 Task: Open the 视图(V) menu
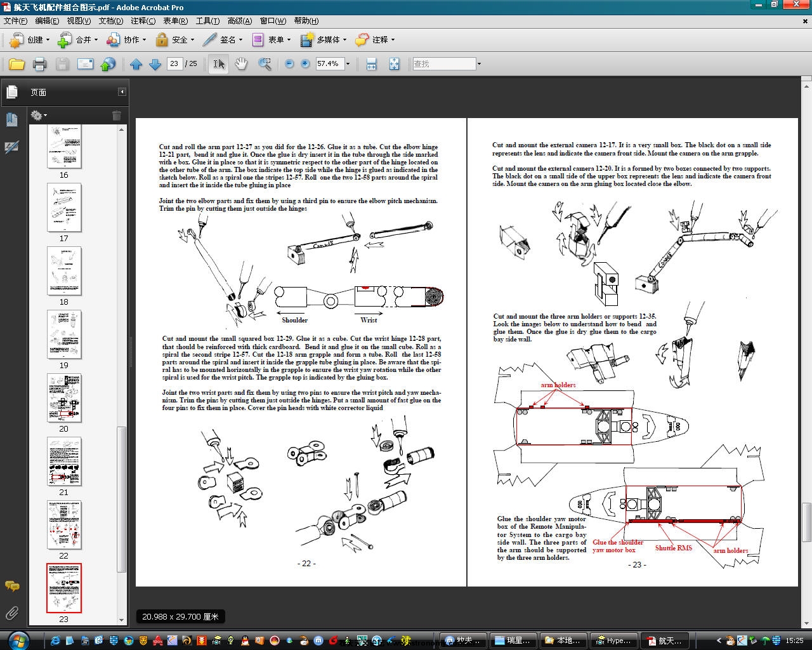click(x=79, y=21)
